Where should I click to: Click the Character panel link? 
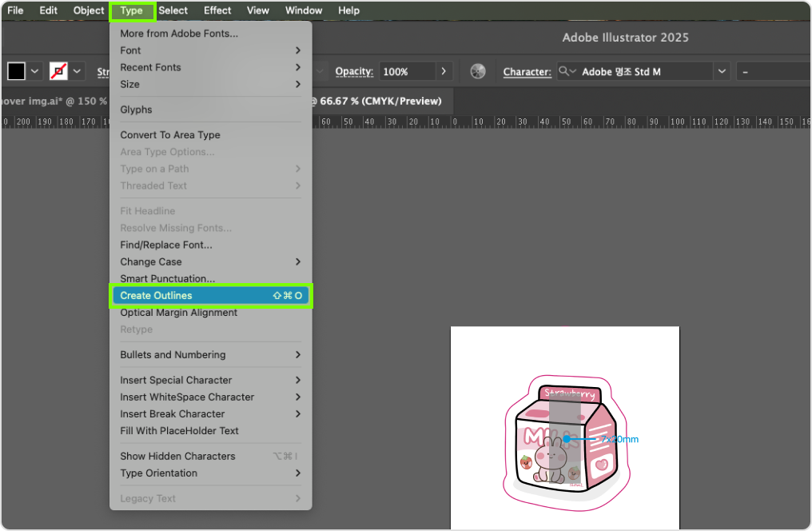[x=527, y=71]
